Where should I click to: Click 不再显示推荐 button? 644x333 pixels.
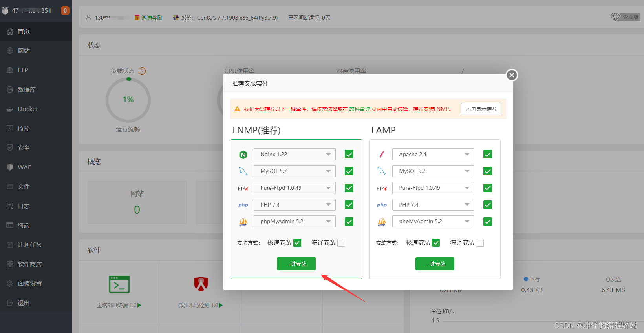(481, 109)
